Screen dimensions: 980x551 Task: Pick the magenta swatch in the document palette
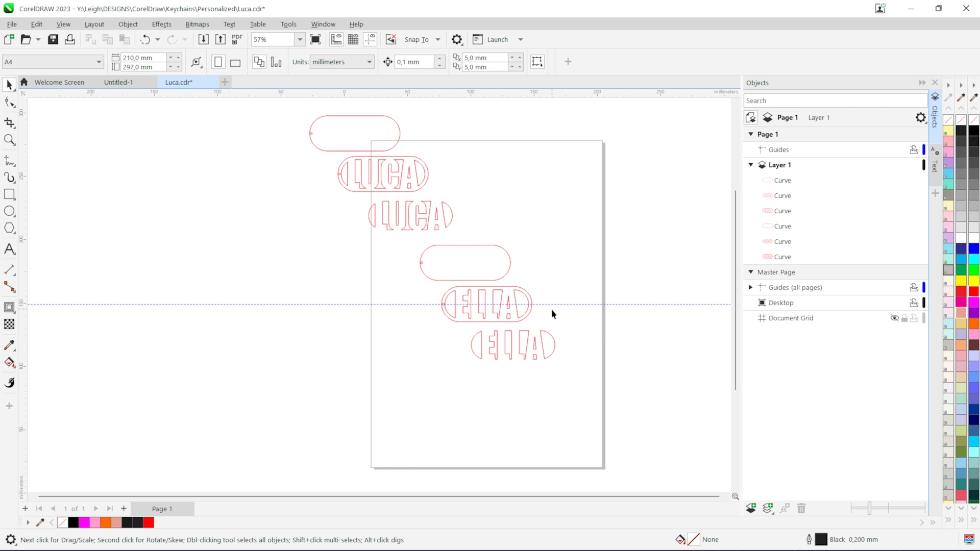pos(84,522)
